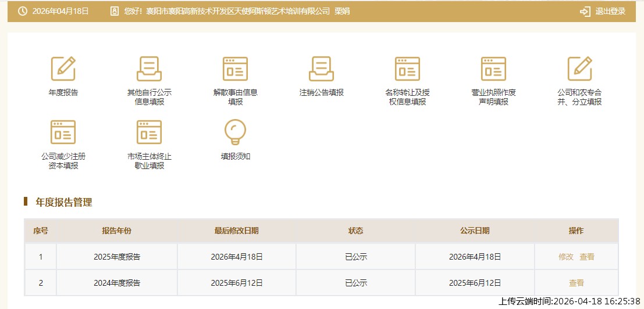Click the clock icon beside the date
Viewport: 644px width, 309px height.
coord(23,11)
